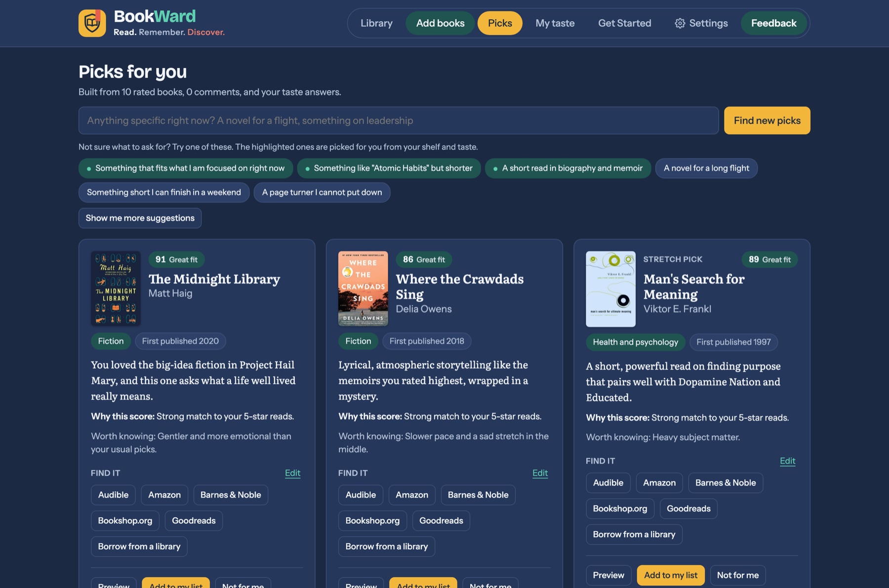Screen dimensions: 889x588
Task: Click Man's Search for Meaning title
Action: point(693,286)
